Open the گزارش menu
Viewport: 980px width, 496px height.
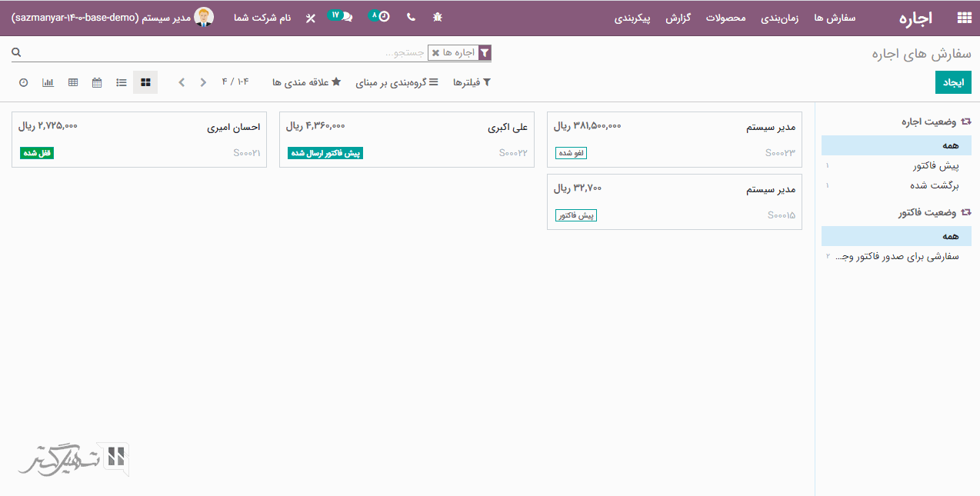pyautogui.click(x=678, y=18)
